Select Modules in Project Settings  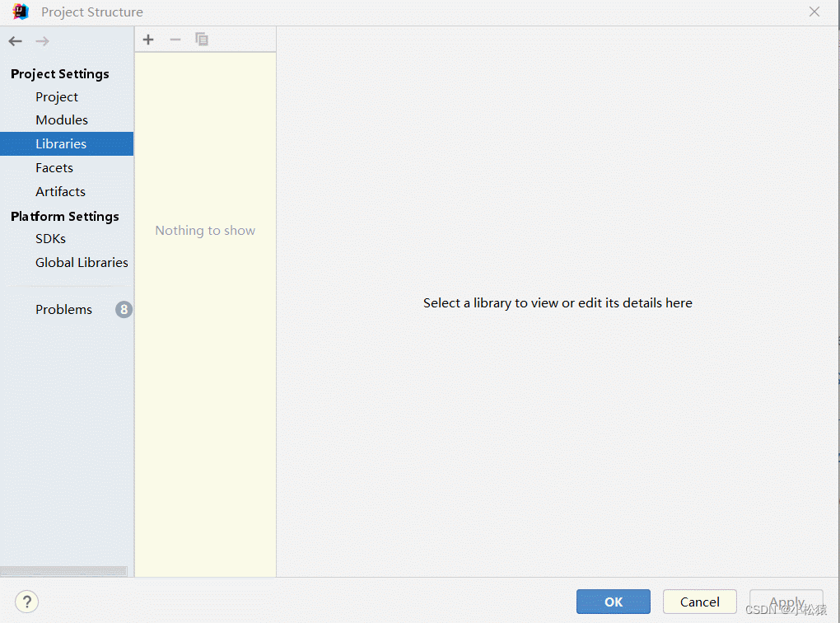point(62,120)
